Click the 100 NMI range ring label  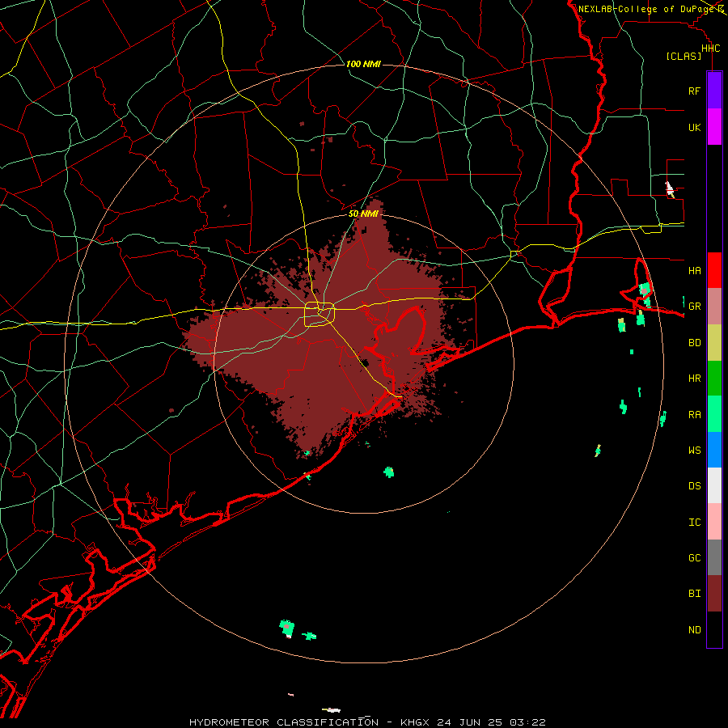pos(363,64)
